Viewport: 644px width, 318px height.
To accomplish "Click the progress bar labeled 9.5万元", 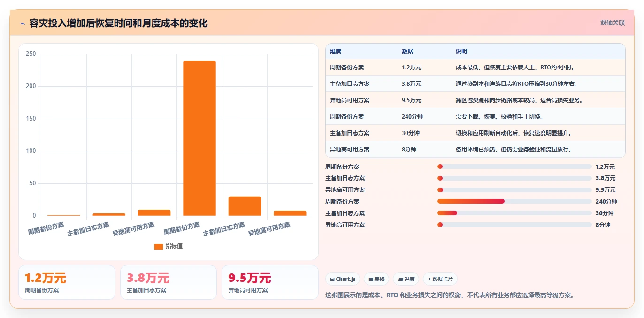I will pos(514,190).
